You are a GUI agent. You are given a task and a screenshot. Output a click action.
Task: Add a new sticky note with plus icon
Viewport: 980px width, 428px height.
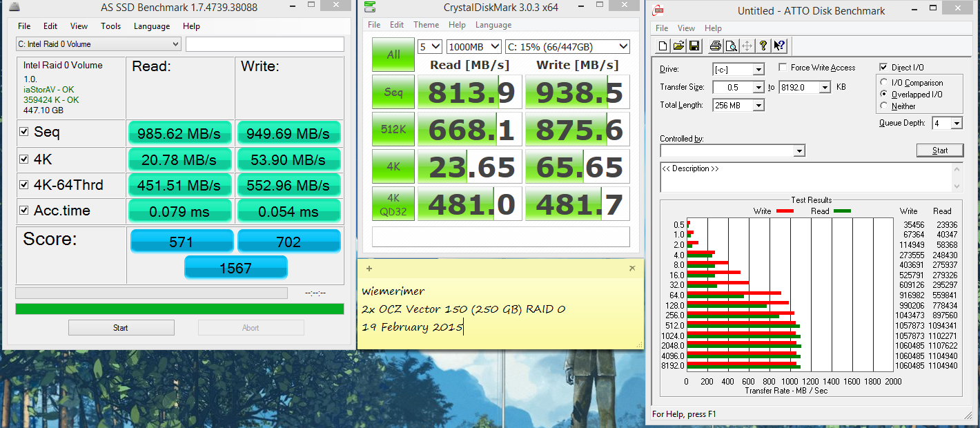(x=369, y=269)
